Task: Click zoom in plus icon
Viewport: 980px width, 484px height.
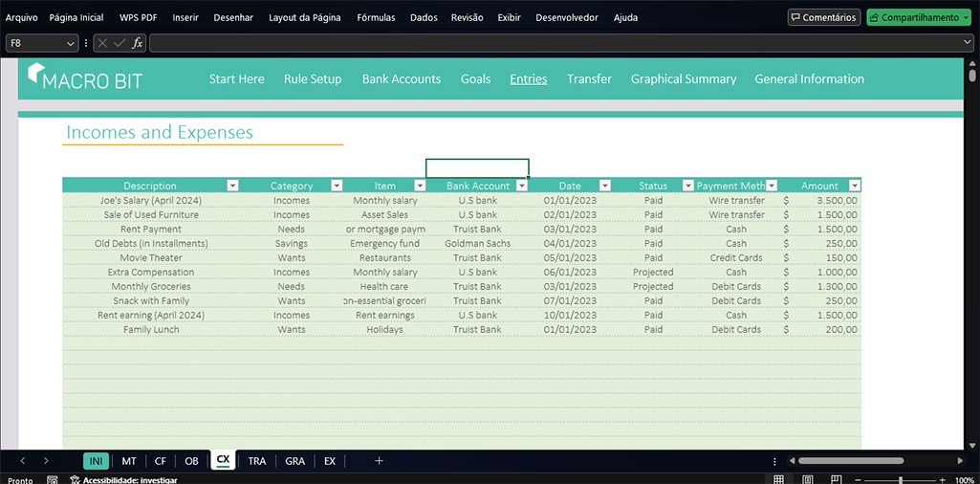Action: click(942, 479)
